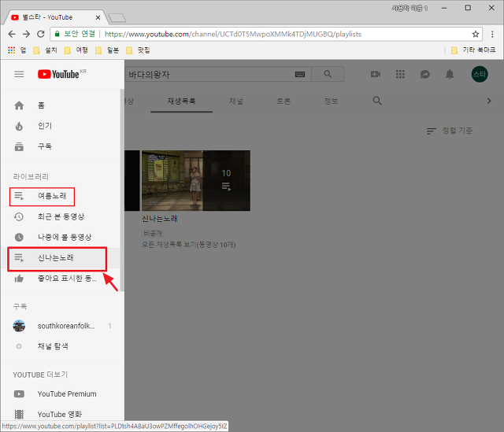Click 모든 재생목록 보기(동영상 10개) link

[189, 245]
